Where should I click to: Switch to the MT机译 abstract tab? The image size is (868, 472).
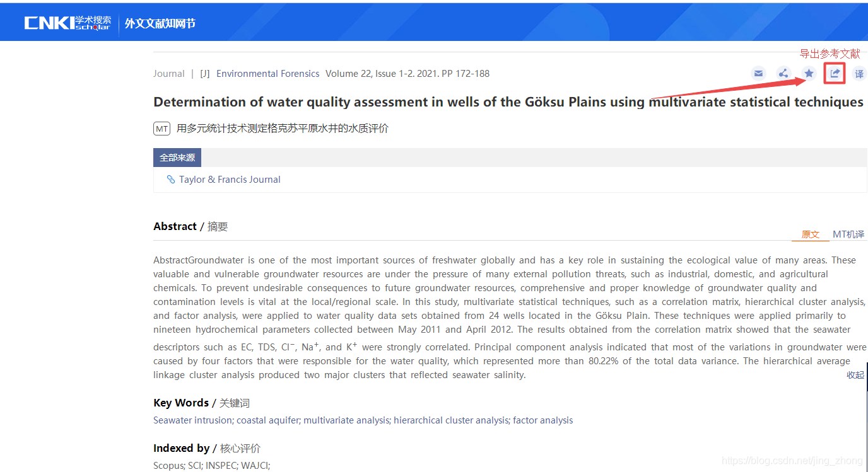848,234
